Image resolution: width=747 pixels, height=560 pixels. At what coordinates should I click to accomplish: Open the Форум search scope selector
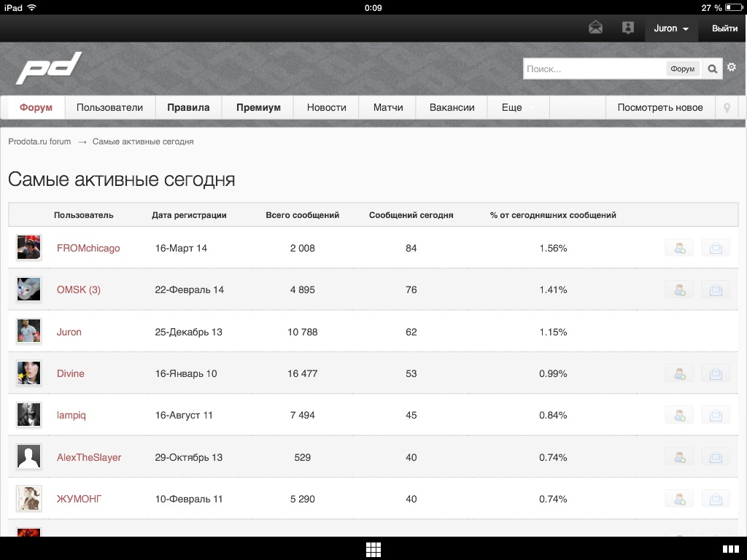682,69
